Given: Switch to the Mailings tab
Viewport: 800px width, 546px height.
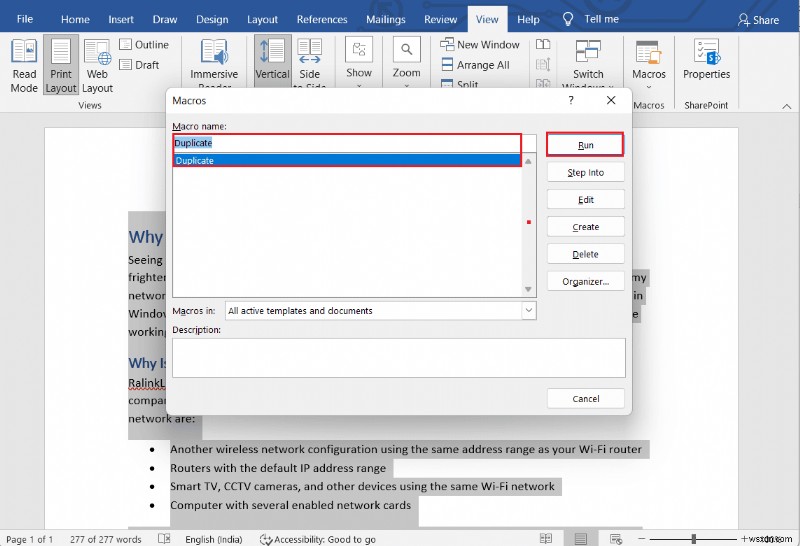Looking at the screenshot, I should [x=386, y=19].
